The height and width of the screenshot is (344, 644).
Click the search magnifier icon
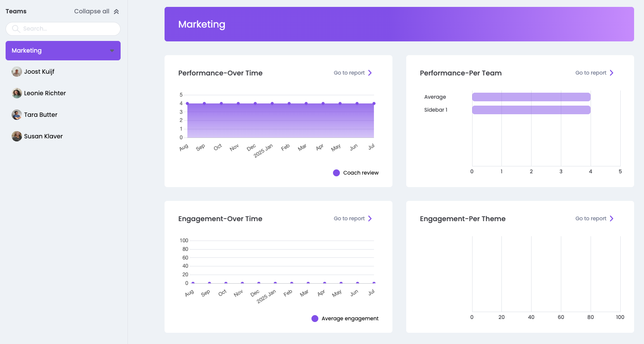coord(16,29)
